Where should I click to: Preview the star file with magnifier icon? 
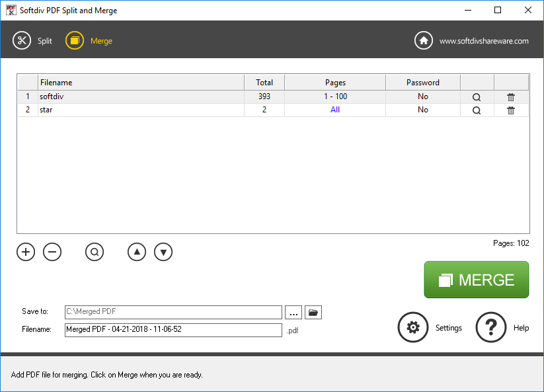pos(477,110)
